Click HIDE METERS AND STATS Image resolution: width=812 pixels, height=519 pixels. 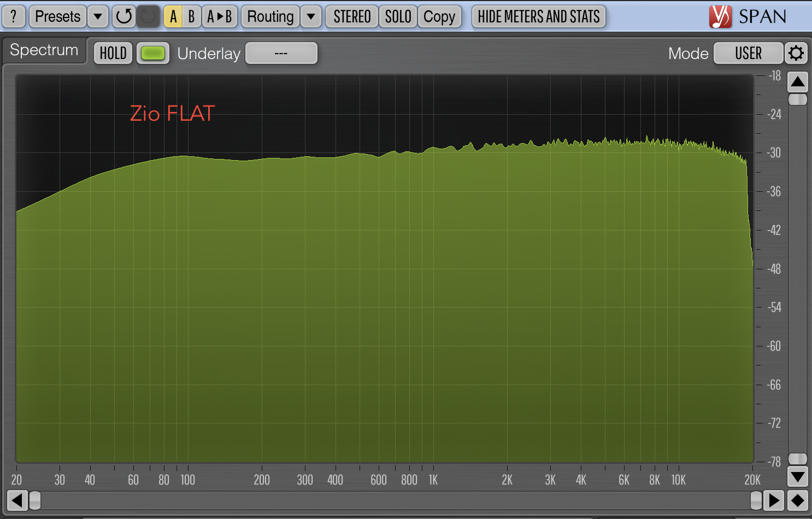tap(539, 16)
